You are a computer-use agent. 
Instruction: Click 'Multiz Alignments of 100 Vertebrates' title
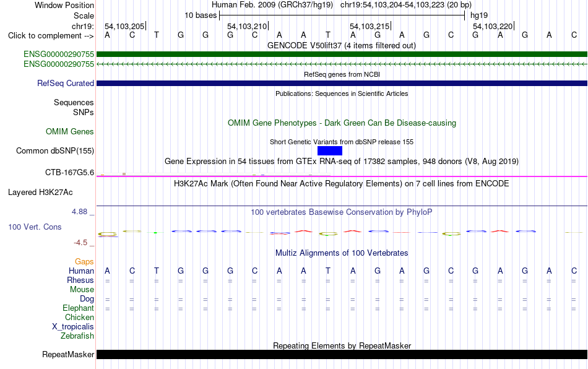point(342,253)
